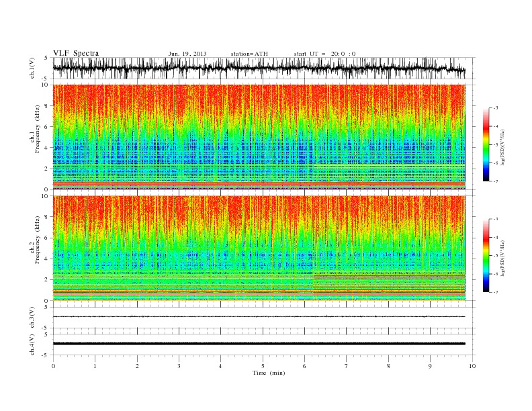Click the "ch.2 Frequency (kHz)" axis label

click(35, 240)
